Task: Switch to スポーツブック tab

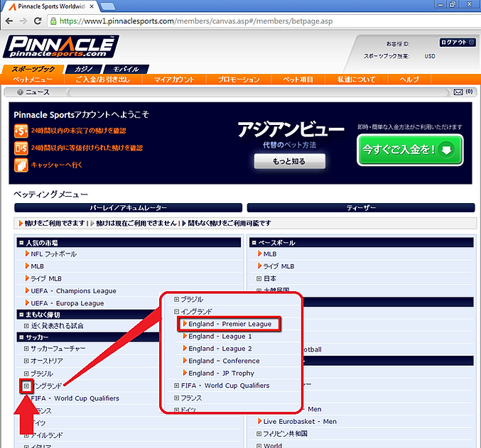Action: [33, 70]
